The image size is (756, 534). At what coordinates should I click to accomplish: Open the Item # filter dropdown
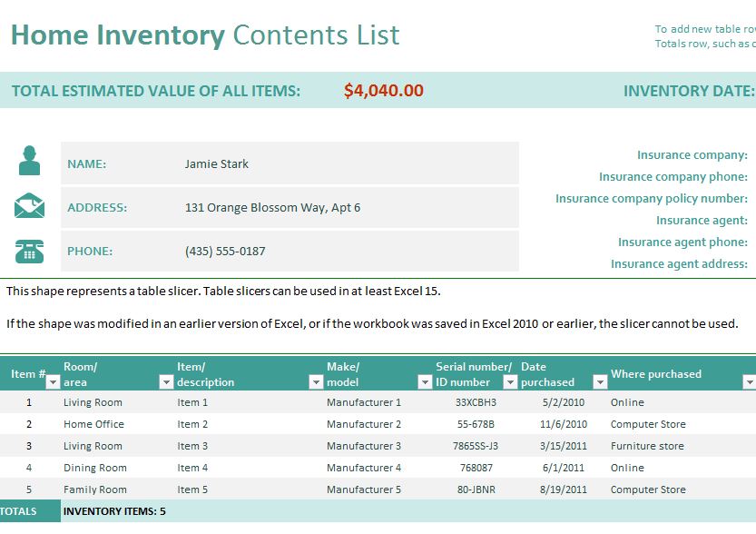[52, 382]
